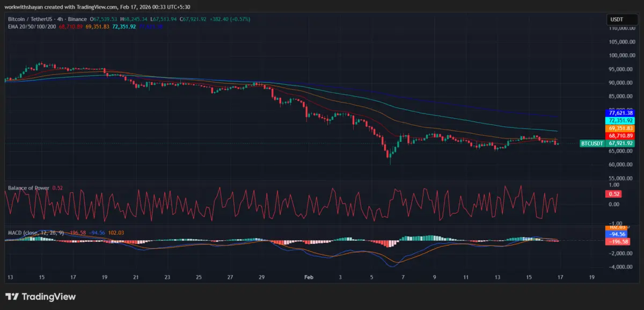The width and height of the screenshot is (644, 310).
Task: Click the cyan 72,351.92 EMA price tag
Action: (620, 121)
